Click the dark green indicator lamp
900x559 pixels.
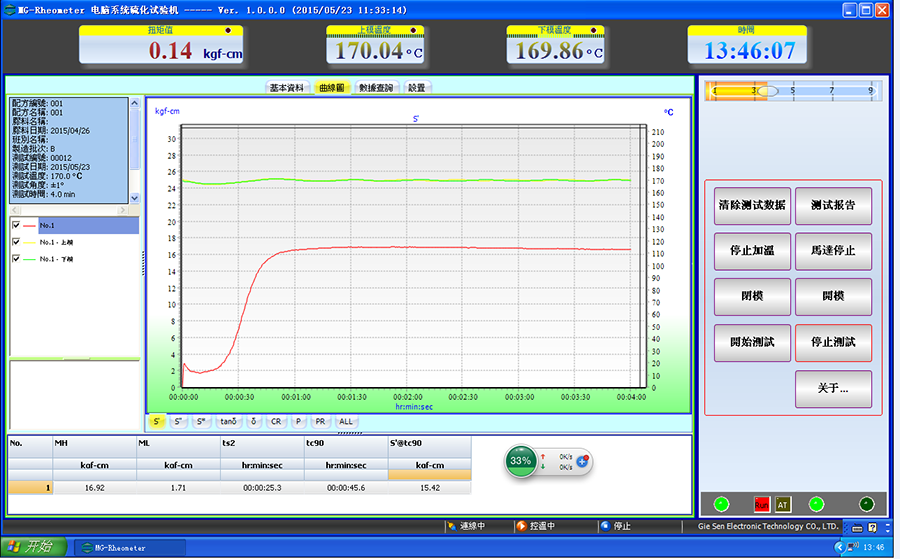866,504
